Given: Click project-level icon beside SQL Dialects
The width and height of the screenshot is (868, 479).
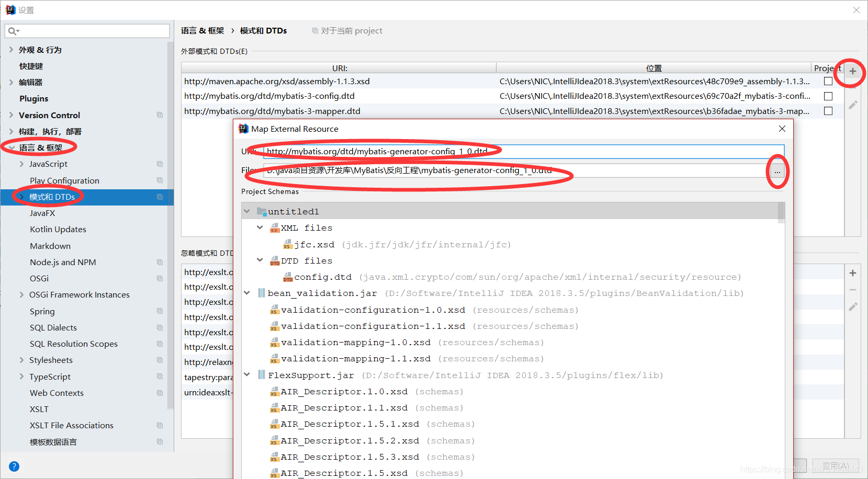Looking at the screenshot, I should tap(160, 327).
